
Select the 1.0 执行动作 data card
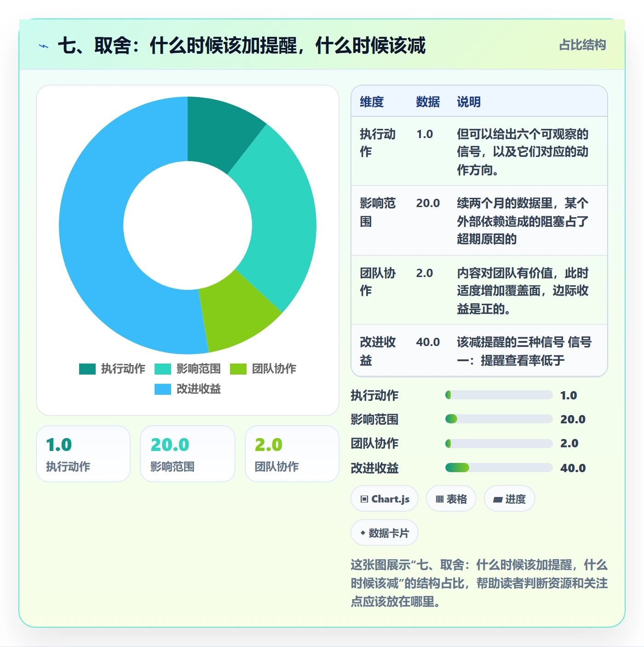click(83, 454)
